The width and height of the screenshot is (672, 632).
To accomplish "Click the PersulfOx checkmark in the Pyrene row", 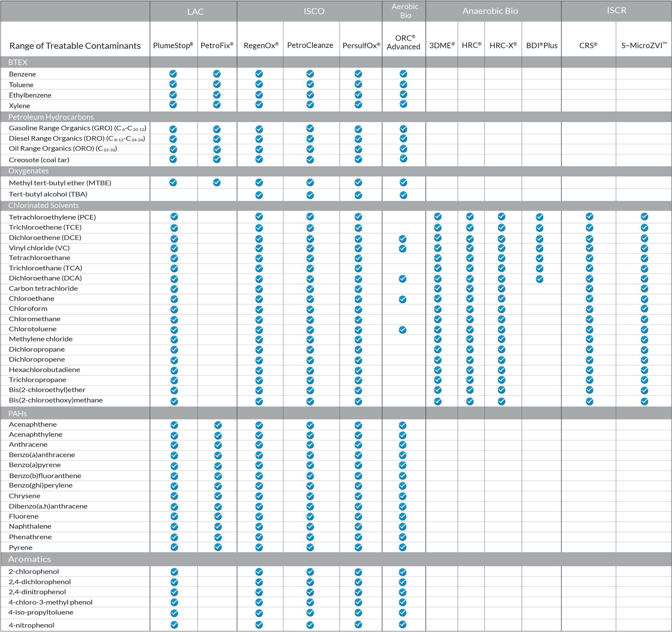I will 358,547.
